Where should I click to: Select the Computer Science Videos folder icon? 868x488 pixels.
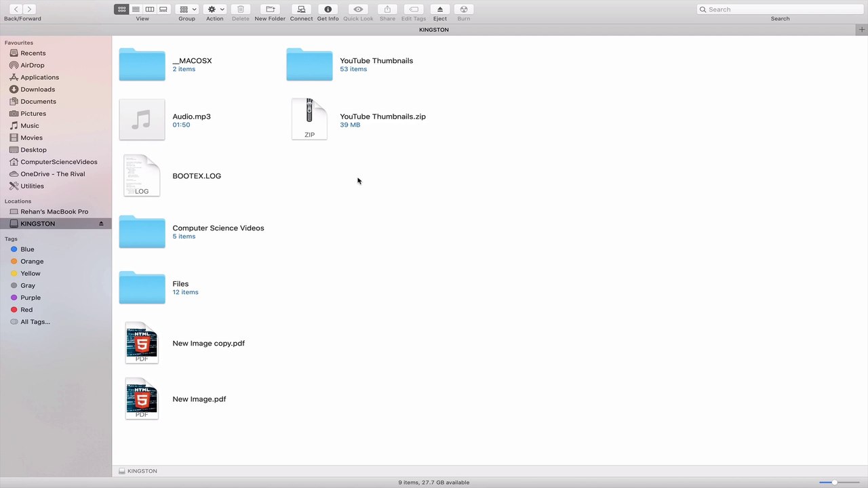142,232
